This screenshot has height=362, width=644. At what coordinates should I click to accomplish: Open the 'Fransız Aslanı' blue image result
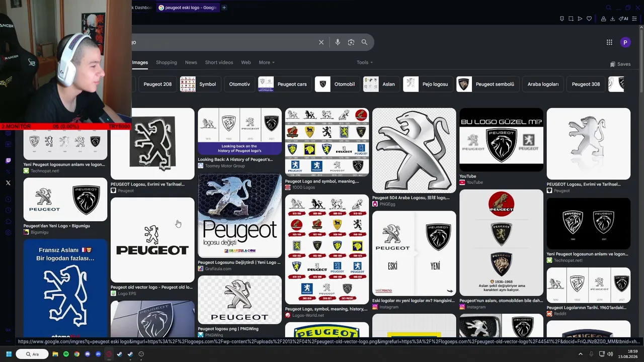[x=65, y=289]
